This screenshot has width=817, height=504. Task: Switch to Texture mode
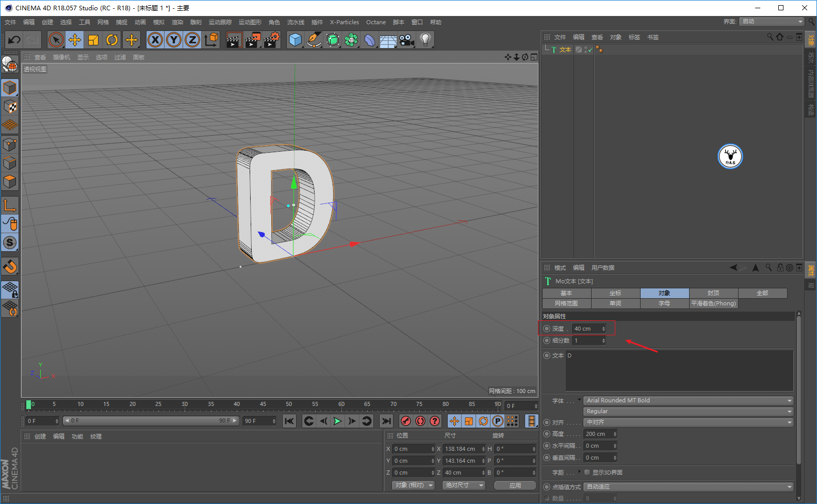10,107
